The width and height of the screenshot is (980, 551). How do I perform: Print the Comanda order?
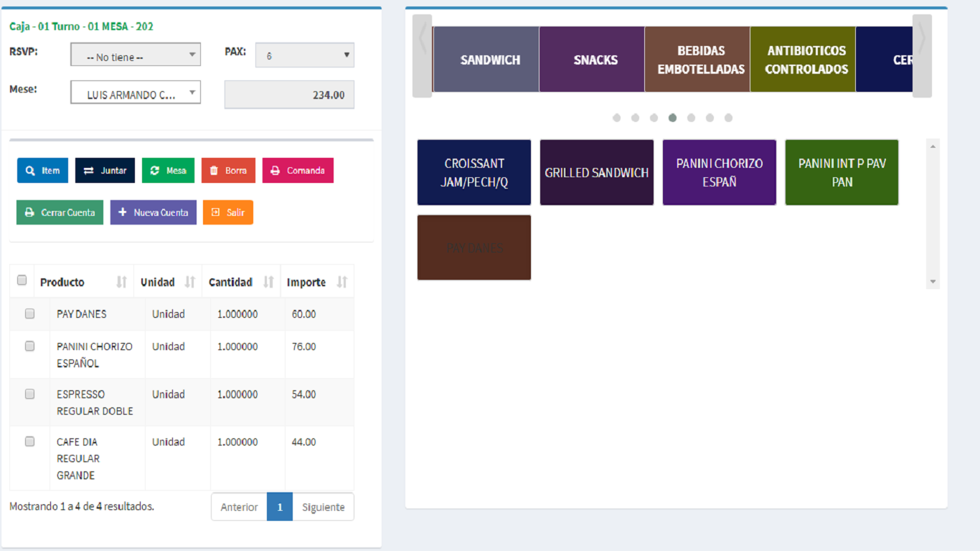coord(298,171)
